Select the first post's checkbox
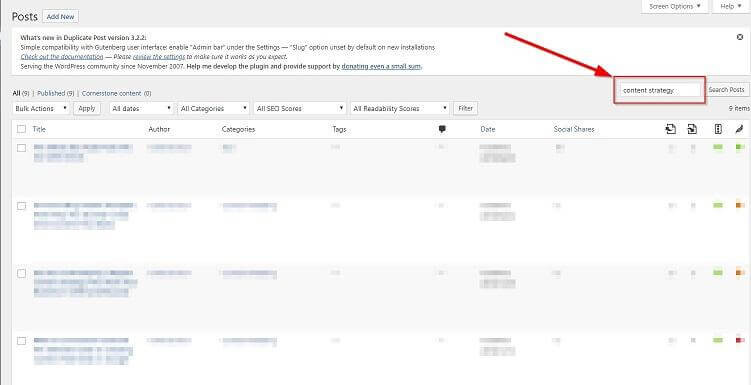Viewport: 751px width, 385px height. [x=21, y=148]
